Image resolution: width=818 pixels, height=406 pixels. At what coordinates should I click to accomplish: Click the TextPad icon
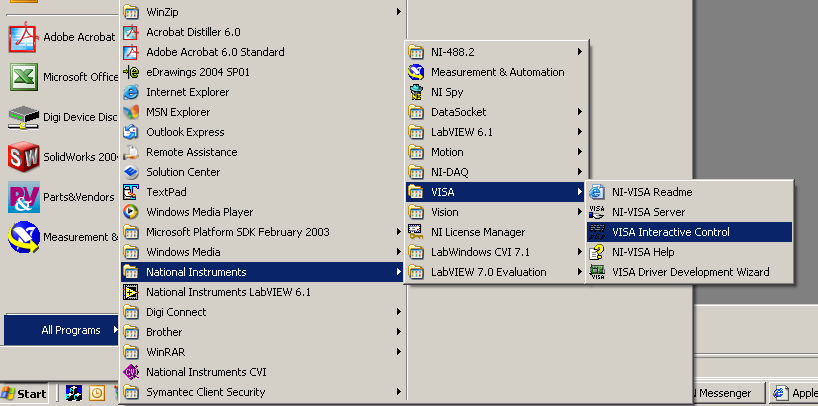coord(130,192)
